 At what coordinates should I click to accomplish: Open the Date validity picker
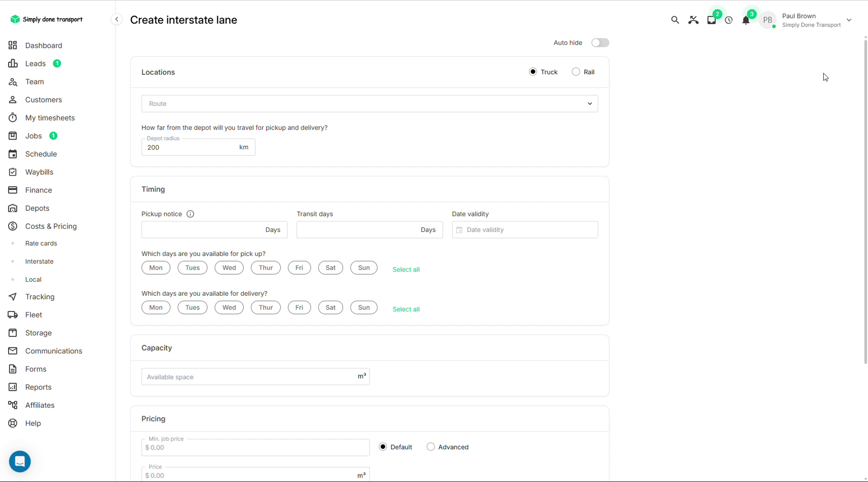pyautogui.click(x=525, y=230)
